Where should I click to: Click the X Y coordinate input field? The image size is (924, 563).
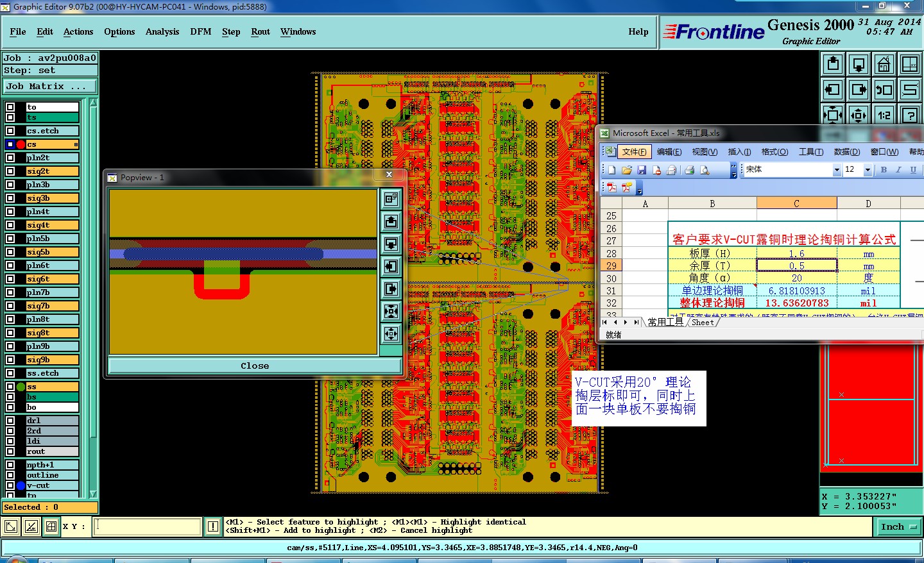148,527
